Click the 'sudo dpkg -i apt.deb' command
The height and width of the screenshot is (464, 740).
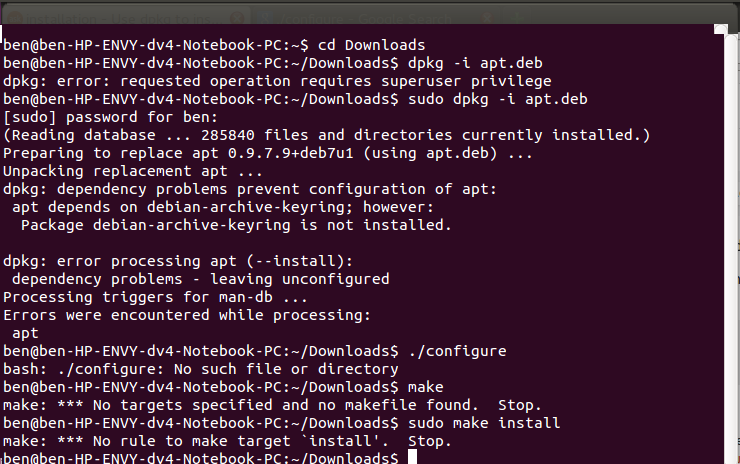point(498,99)
